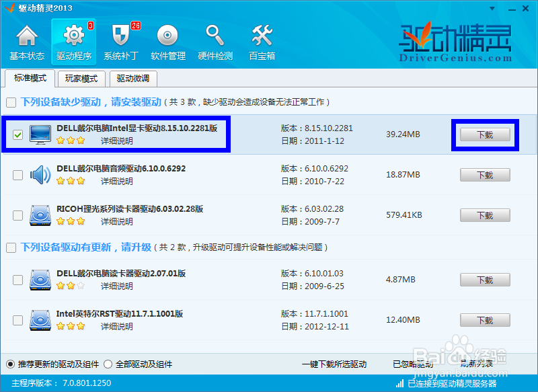Check the Intel RST驱动11.7.1.1001 checkbox
Viewport: 538px width, 392px height.
pyautogui.click(x=18, y=321)
